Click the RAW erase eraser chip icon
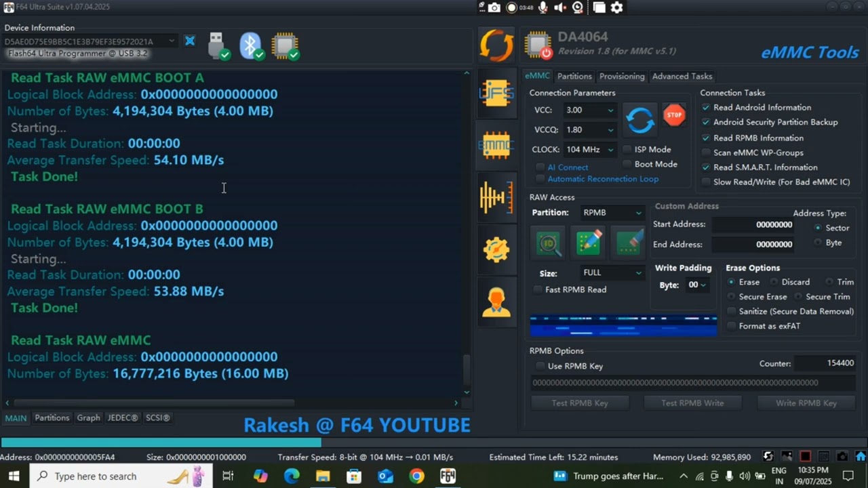The width and height of the screenshot is (868, 488). 627,243
